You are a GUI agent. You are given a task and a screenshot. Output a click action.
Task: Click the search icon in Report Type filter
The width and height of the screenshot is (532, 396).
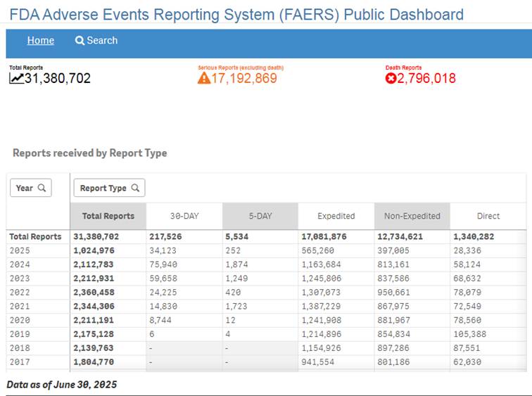coord(135,188)
